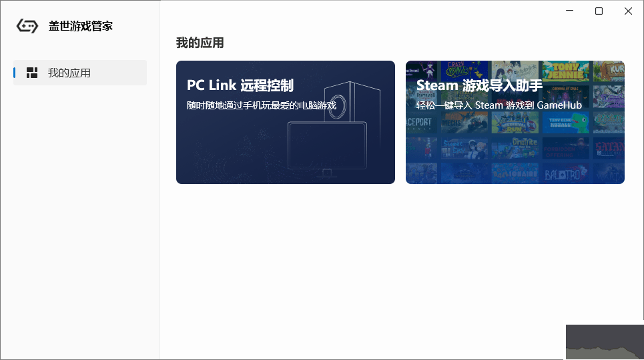Screen dimensions: 644x360
Task: Click the 盖世游戏管家 app title text
Action: point(81,26)
